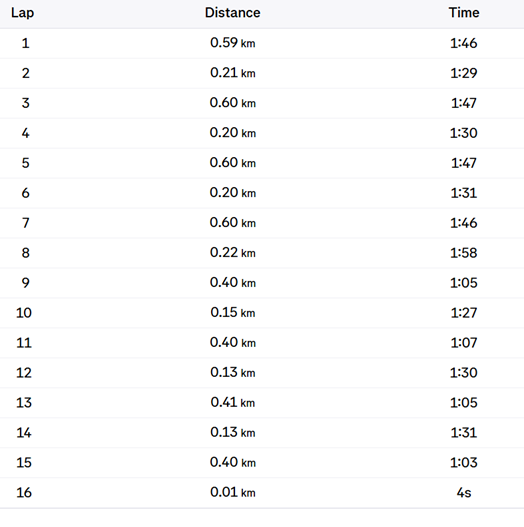The height and width of the screenshot is (527, 524).
Task: Select lap 7 row number
Action: pyautogui.click(x=26, y=223)
